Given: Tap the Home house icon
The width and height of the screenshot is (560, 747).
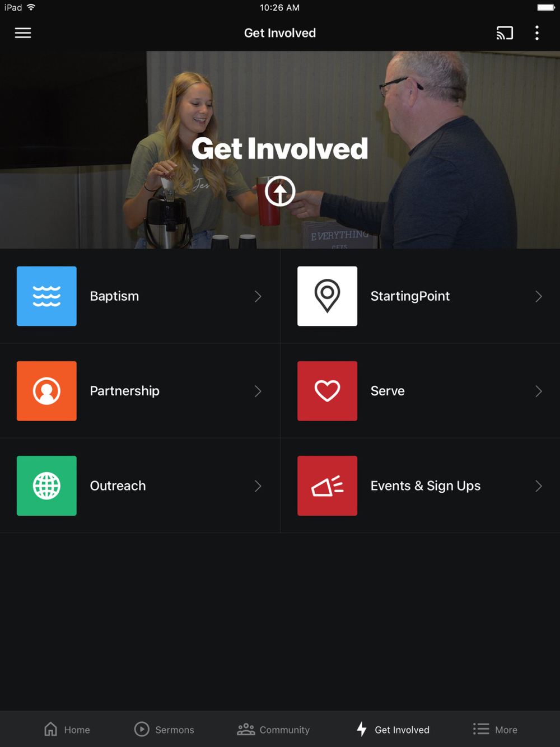Looking at the screenshot, I should coord(51,729).
